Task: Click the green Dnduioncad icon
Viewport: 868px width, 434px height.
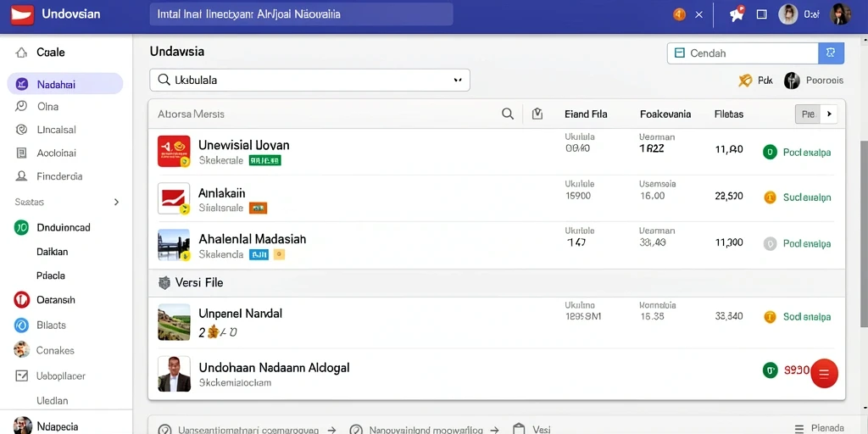Action: (21, 227)
